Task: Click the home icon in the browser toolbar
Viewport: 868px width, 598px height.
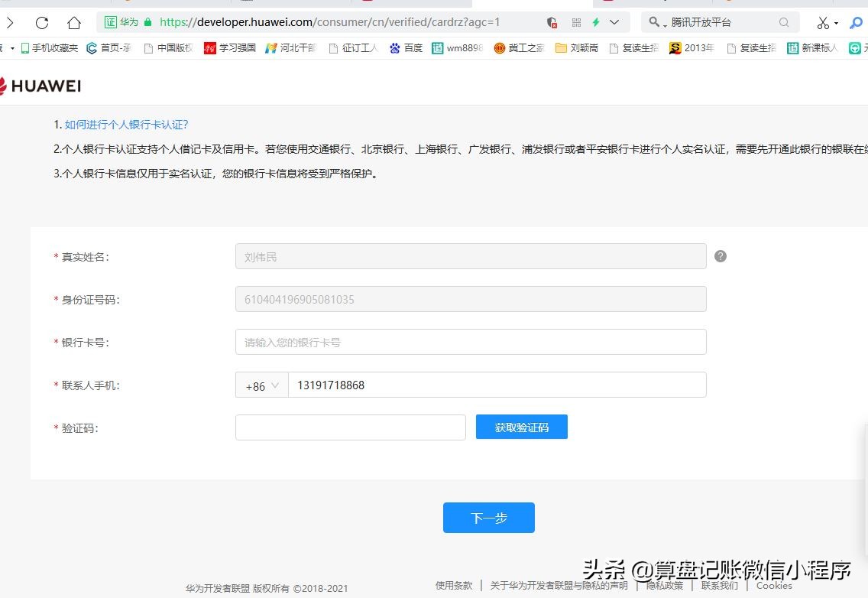Action: [x=73, y=22]
